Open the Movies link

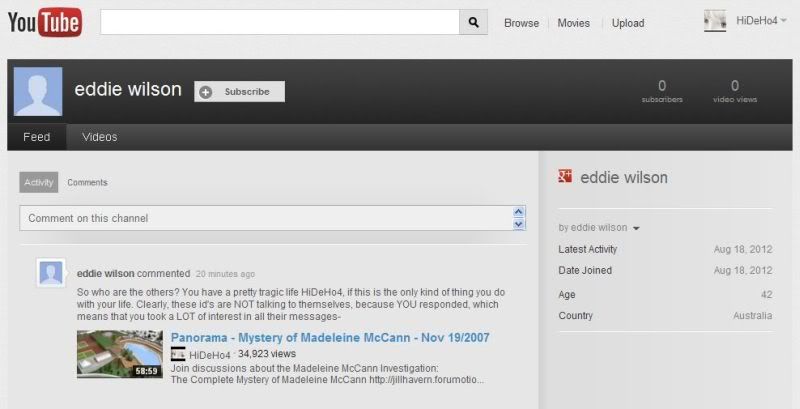click(x=573, y=23)
